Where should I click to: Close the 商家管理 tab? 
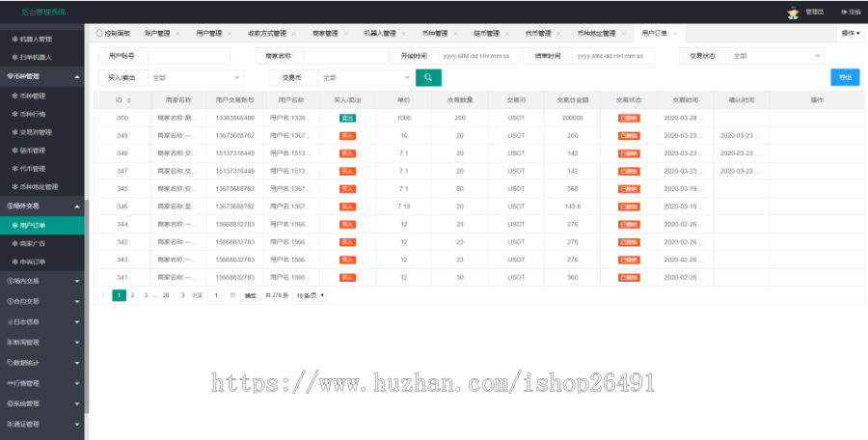[345, 34]
